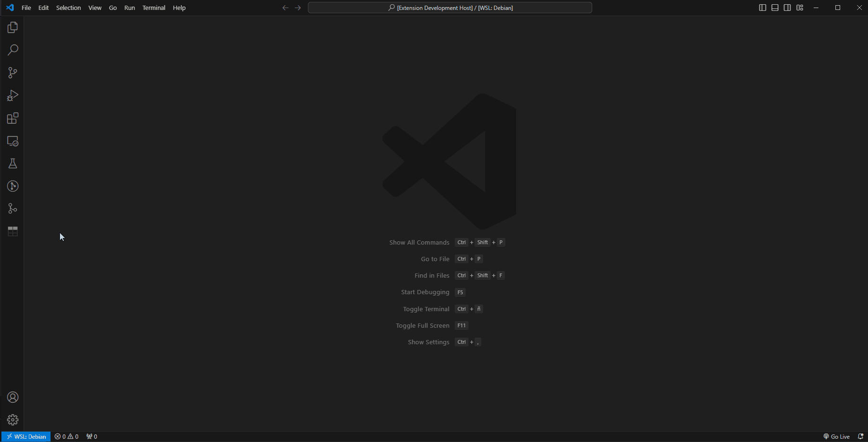
Task: Open errors and warnings problems indicator
Action: point(67,436)
